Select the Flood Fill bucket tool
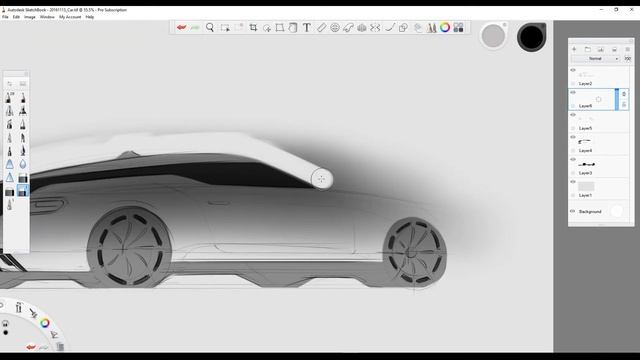Image resolution: width=640 pixels, height=360 pixels. (293, 27)
